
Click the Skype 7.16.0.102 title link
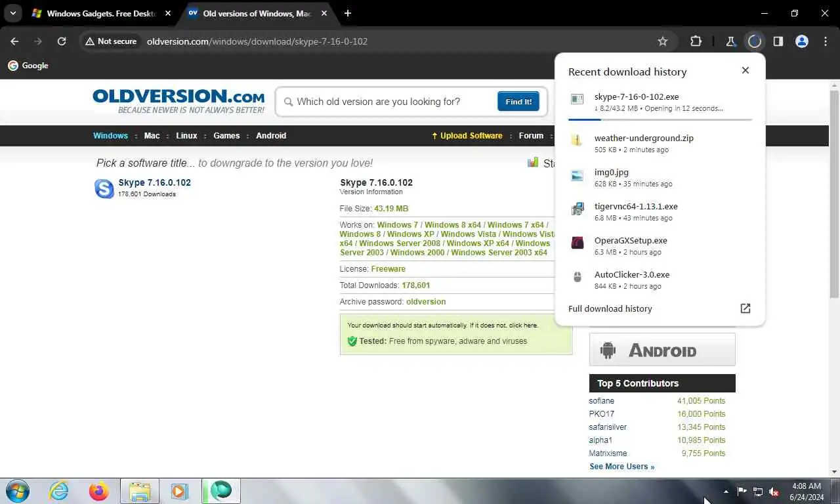point(155,182)
